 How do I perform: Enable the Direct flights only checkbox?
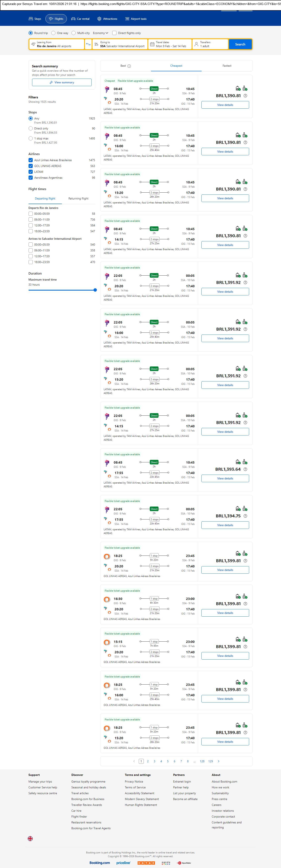(x=114, y=33)
